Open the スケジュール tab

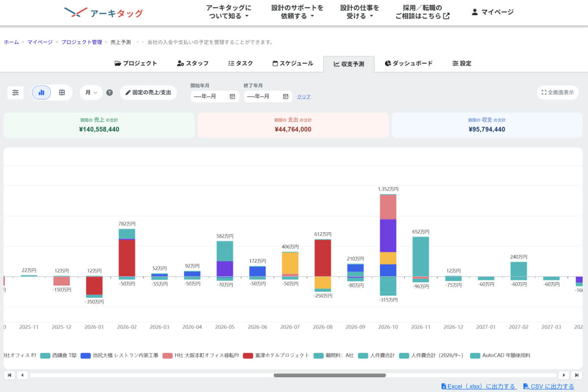click(x=293, y=64)
